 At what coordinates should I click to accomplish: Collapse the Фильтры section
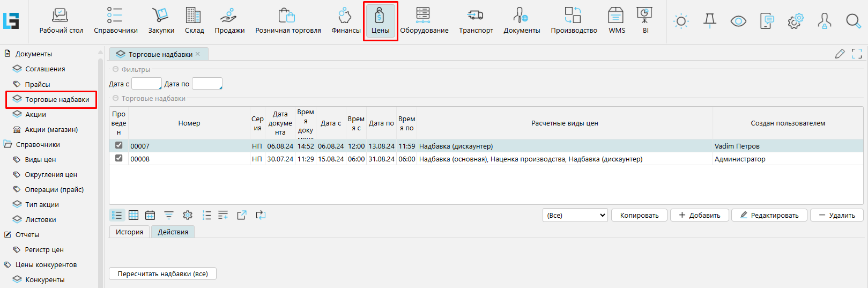[x=115, y=69]
